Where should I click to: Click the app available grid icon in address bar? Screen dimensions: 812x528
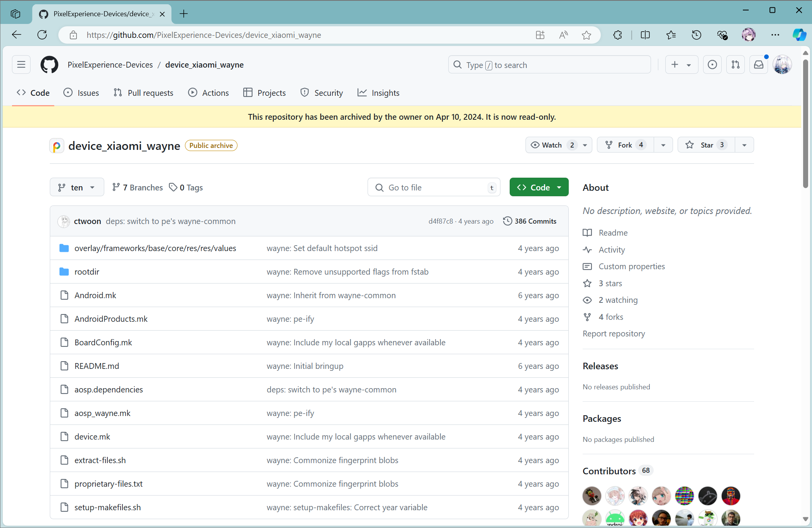(x=540, y=35)
